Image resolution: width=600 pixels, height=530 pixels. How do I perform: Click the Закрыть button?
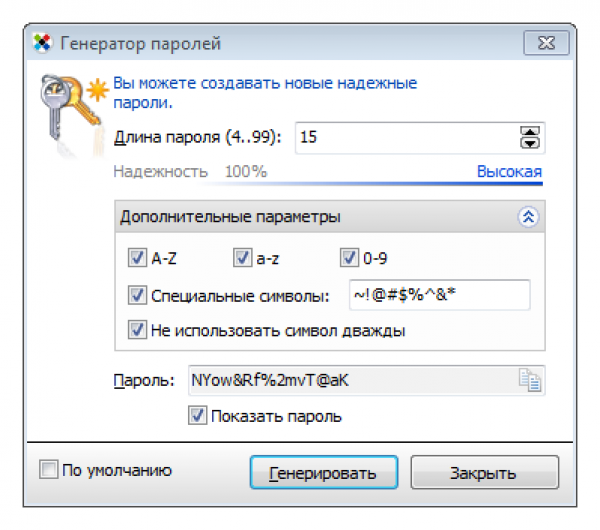(x=484, y=472)
